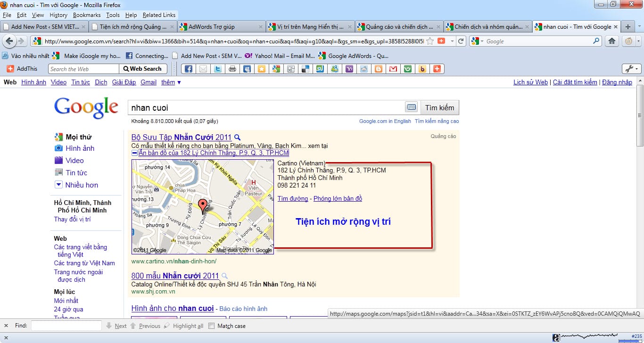Viewport: 644px width, 343px height.
Task: Click the yellow star favorites icon in AddThis toolbar
Action: point(261,69)
